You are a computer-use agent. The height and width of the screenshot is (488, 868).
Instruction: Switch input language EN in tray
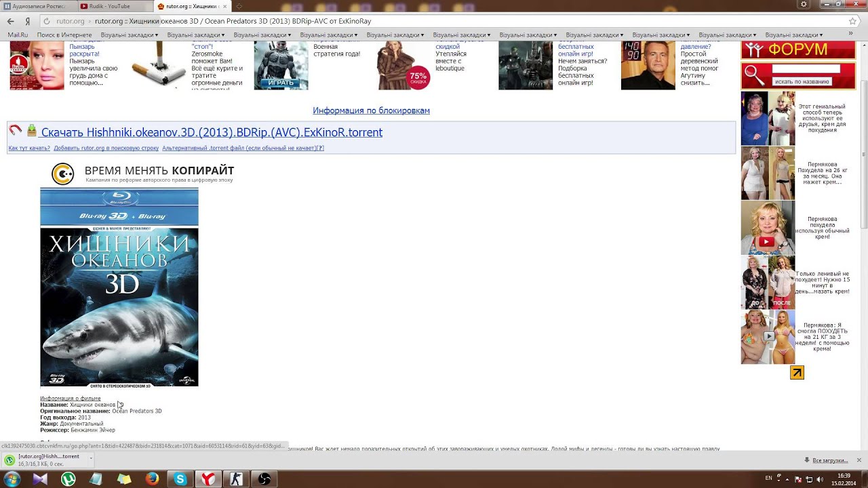click(x=768, y=479)
